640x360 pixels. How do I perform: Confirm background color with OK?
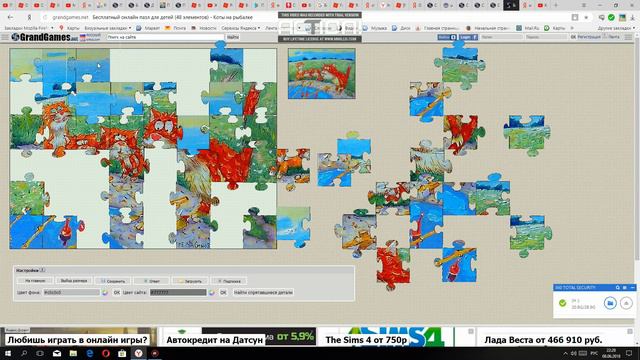click(x=117, y=293)
